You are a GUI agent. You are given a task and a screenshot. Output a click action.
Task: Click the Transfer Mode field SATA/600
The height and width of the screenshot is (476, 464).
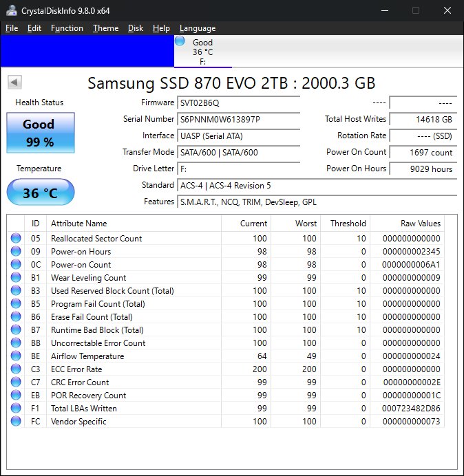point(238,152)
